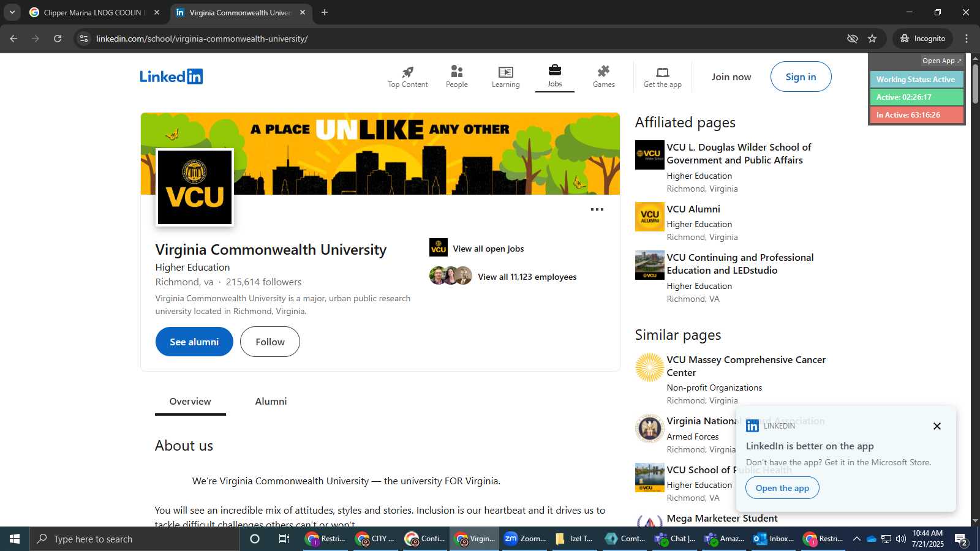Open the Games puzzle icon
The image size is (980, 551).
click(x=603, y=71)
